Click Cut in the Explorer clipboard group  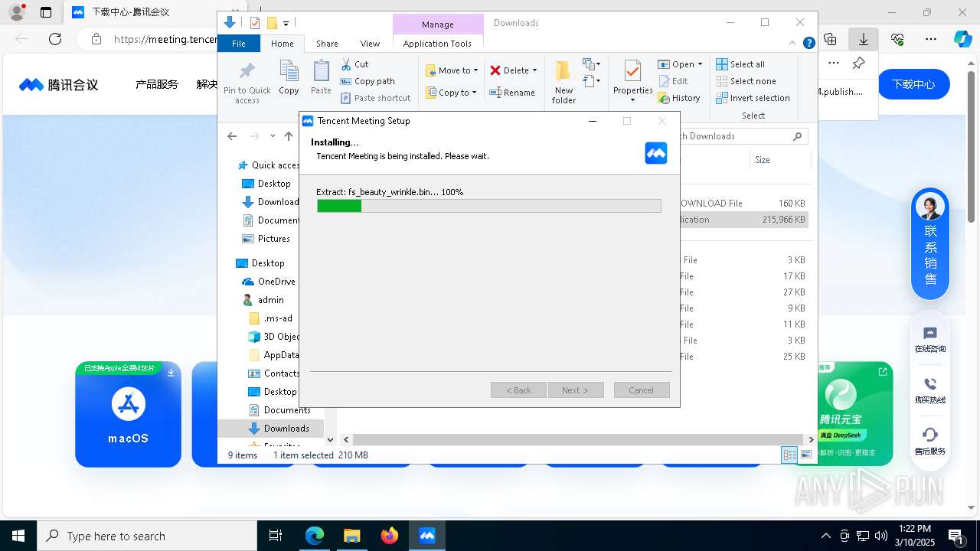[354, 64]
